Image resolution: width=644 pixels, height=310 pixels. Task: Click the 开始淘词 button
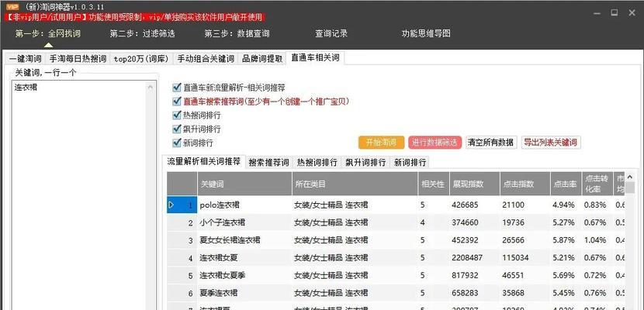pyautogui.click(x=382, y=143)
